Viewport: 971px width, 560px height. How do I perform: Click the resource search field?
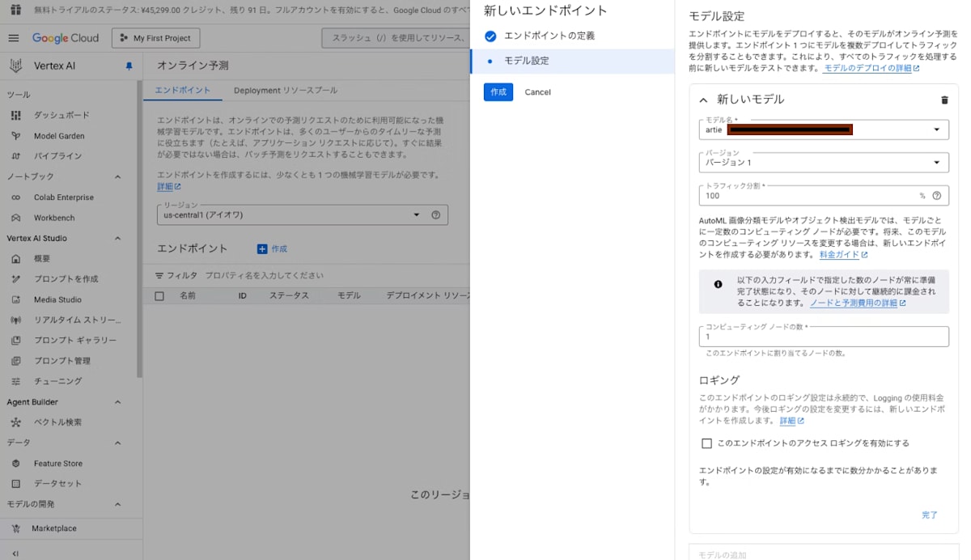(395, 38)
